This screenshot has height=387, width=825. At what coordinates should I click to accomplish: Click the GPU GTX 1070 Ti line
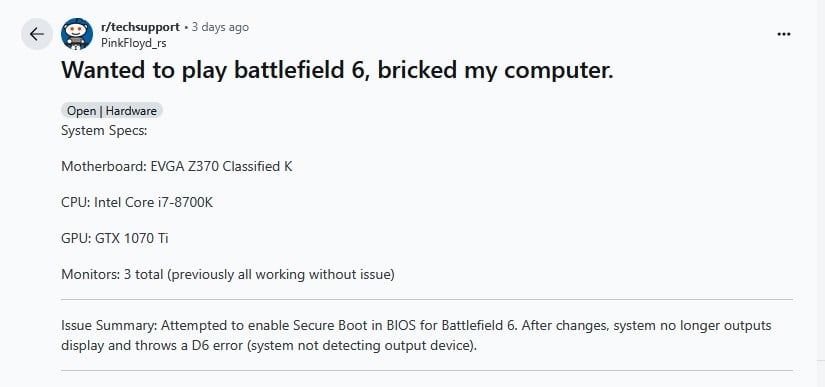coord(115,239)
